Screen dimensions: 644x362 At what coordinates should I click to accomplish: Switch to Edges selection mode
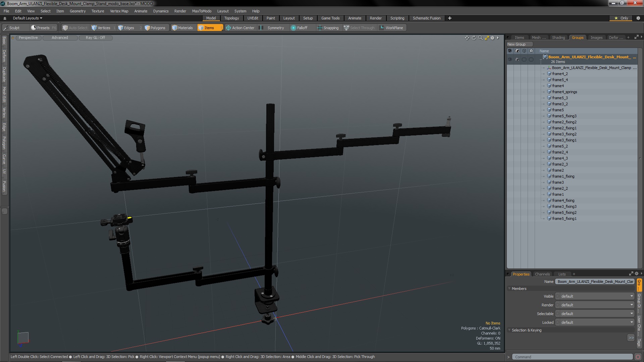[129, 28]
